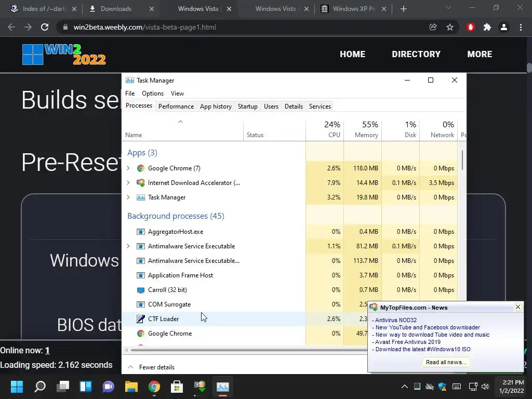Open Avast Free Antivirus 2019 news link
The height and width of the screenshot is (399, 532).
point(407,342)
